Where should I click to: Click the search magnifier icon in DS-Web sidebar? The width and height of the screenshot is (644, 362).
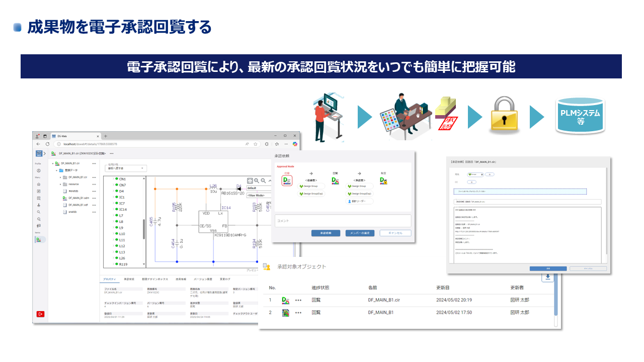(x=39, y=212)
